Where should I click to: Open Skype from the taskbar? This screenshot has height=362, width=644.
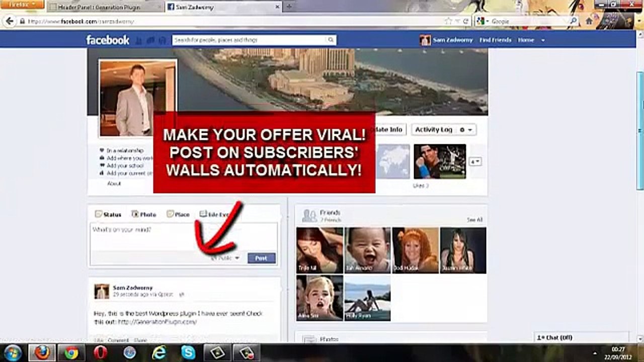[188, 352]
